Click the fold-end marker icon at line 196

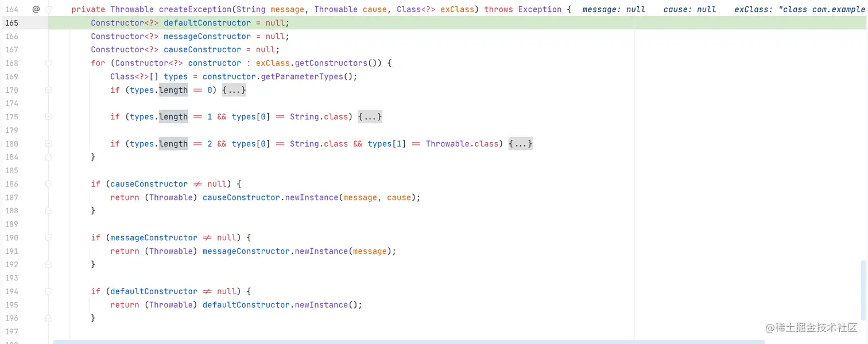click(x=48, y=318)
